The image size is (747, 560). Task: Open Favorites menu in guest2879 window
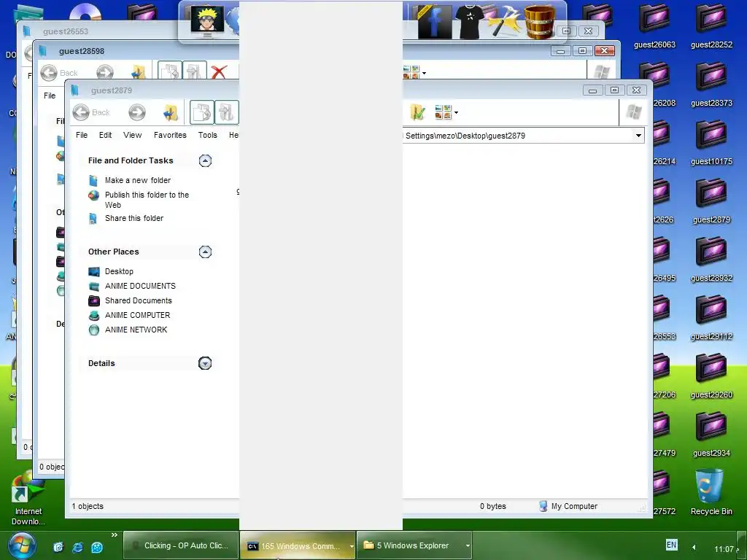tap(170, 135)
